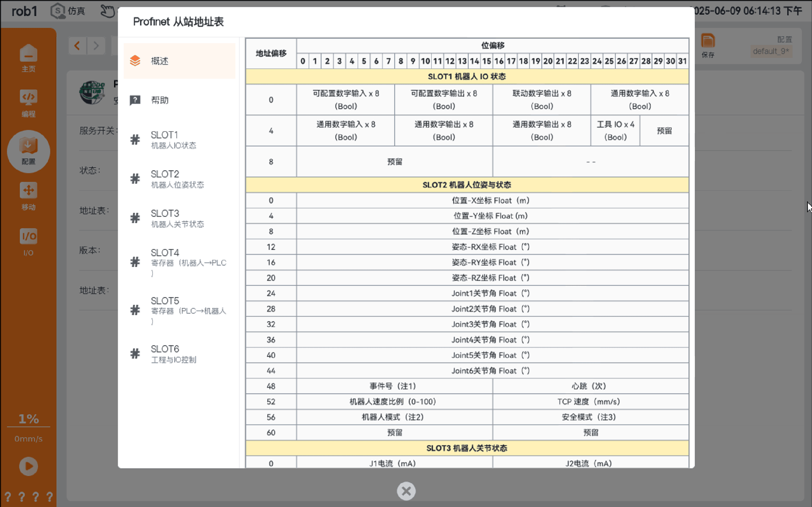Open the 移动 move icon
Viewport: 812px width, 507px height.
28,196
